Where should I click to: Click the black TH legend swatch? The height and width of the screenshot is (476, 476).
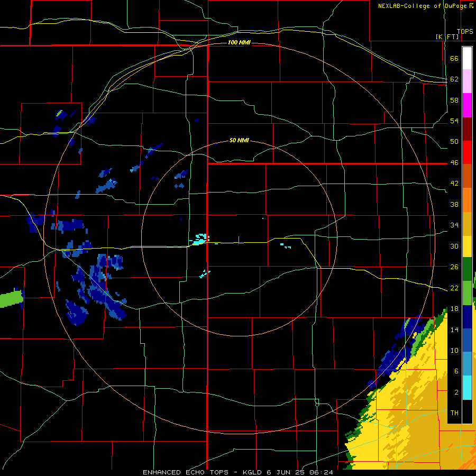click(467, 411)
